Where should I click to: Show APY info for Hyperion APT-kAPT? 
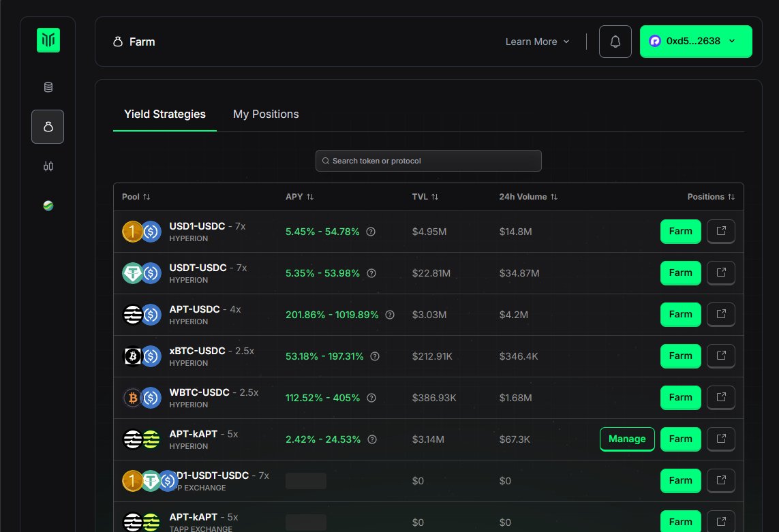click(372, 439)
